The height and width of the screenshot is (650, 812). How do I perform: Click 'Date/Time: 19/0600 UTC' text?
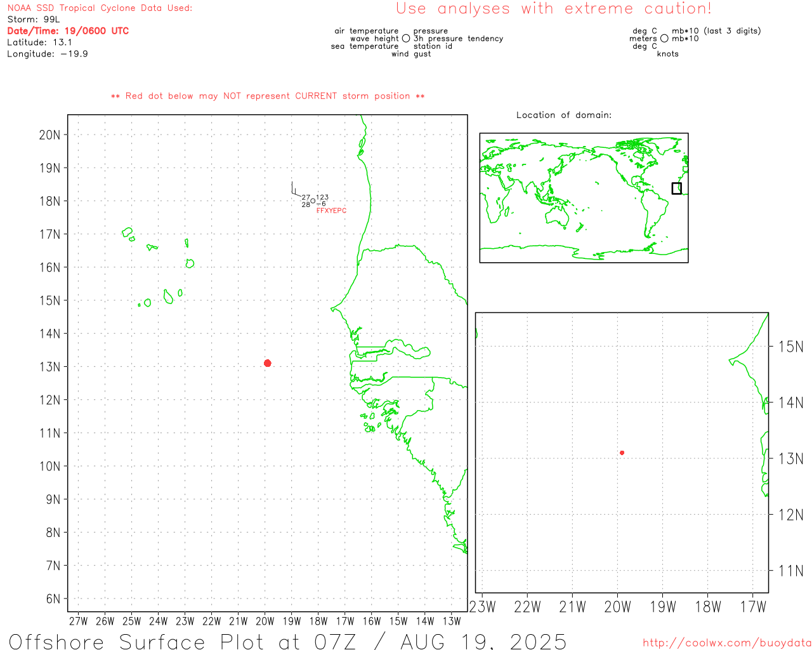coord(68,31)
